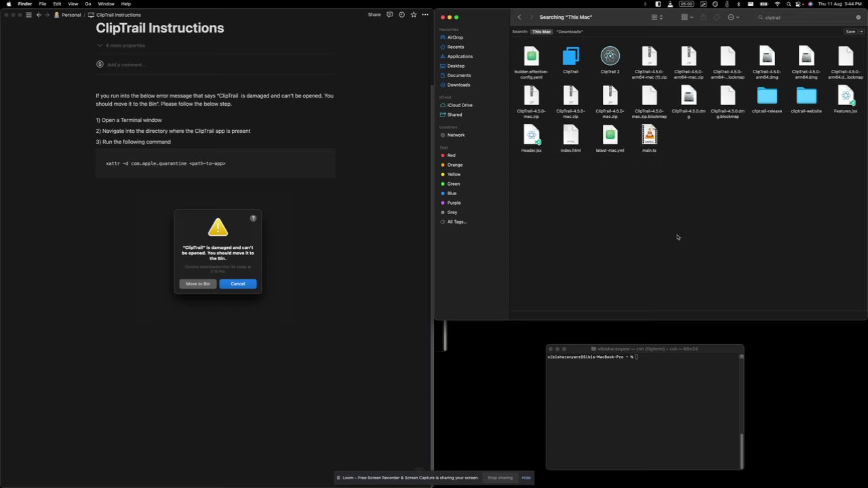
Task: Favorite the page with the star icon
Action: click(414, 14)
